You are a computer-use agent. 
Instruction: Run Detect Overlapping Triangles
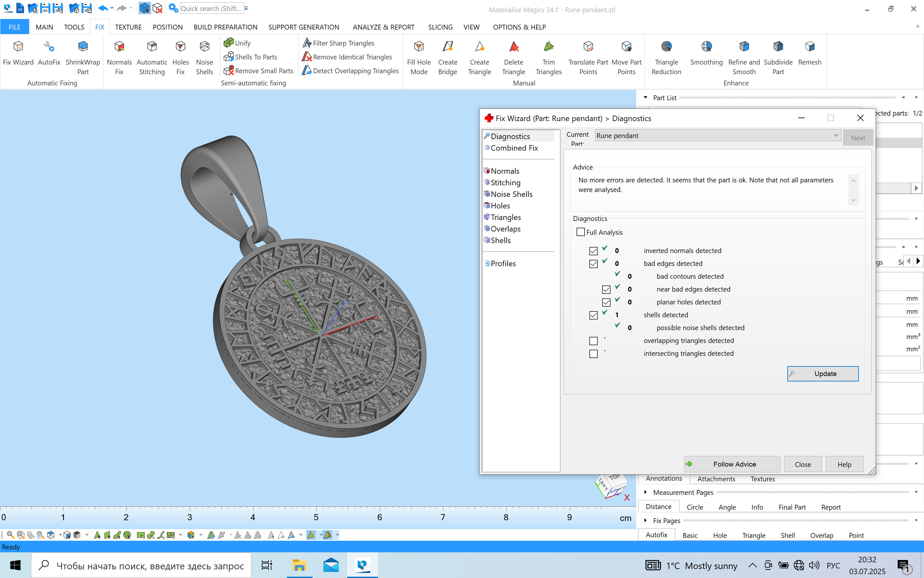350,71
